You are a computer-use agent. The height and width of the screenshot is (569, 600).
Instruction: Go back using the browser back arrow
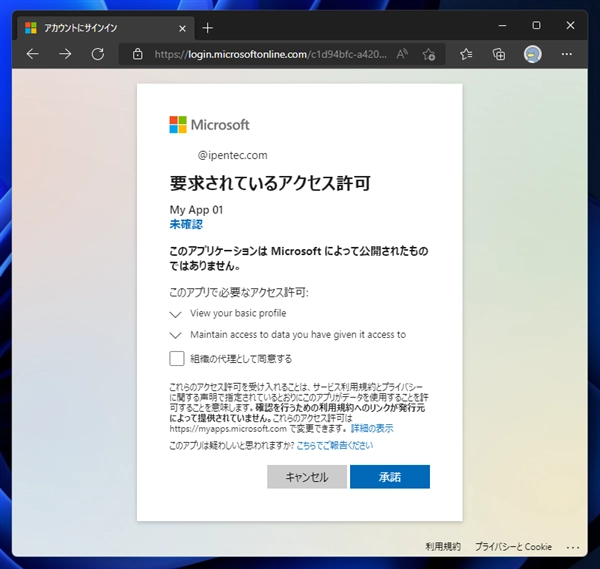[x=33, y=54]
